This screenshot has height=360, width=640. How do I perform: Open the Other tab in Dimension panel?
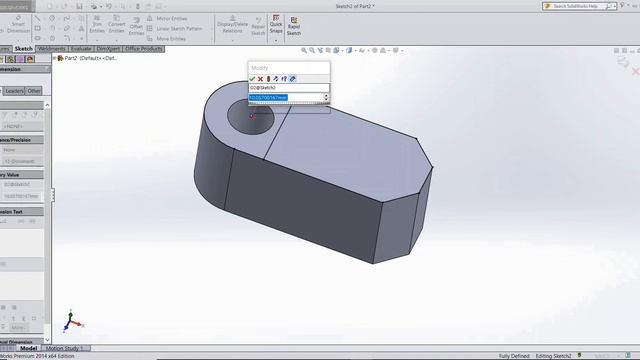pyautogui.click(x=34, y=91)
